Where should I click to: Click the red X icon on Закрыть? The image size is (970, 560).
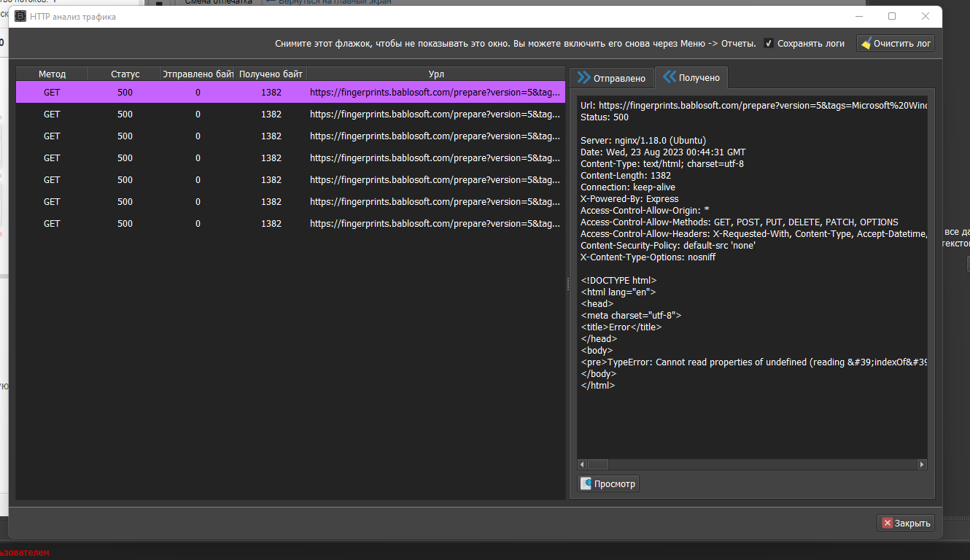coord(887,523)
